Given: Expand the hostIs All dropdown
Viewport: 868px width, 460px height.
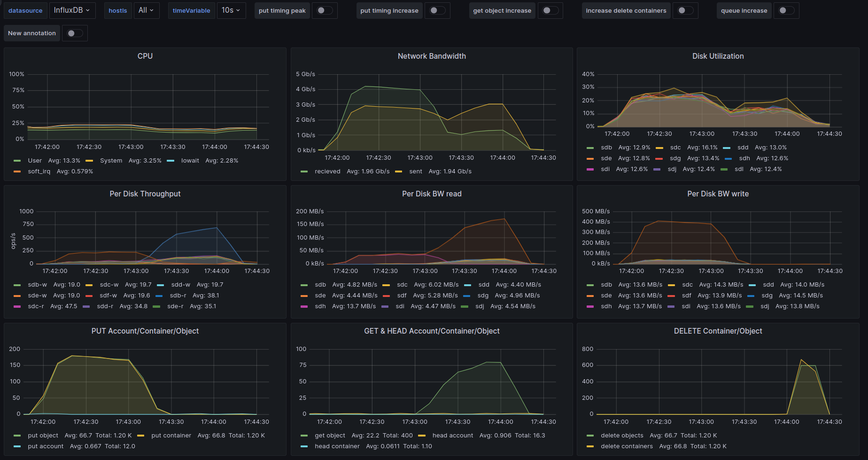Looking at the screenshot, I should 146,10.
